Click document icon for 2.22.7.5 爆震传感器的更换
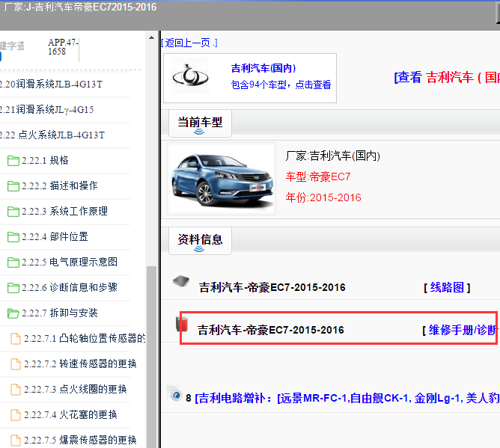The image size is (500, 448). (x=16, y=441)
